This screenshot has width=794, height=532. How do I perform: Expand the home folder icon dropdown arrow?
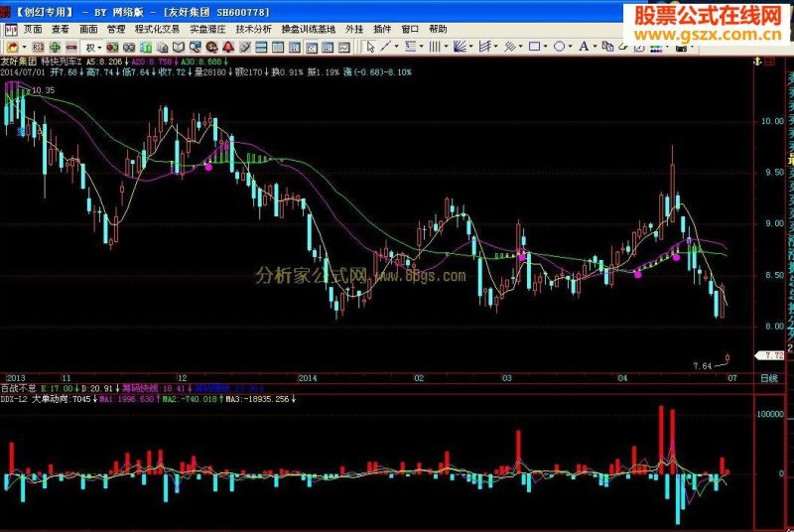(x=24, y=48)
